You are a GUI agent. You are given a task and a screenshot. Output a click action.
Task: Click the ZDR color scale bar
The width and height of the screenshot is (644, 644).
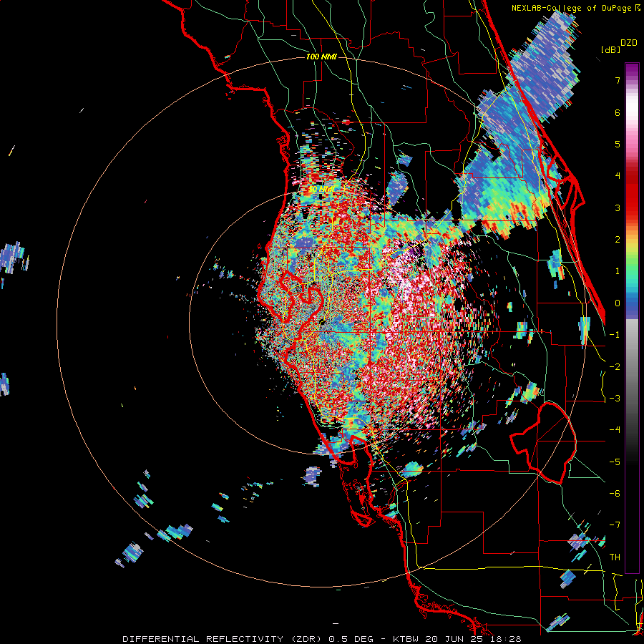(632, 318)
